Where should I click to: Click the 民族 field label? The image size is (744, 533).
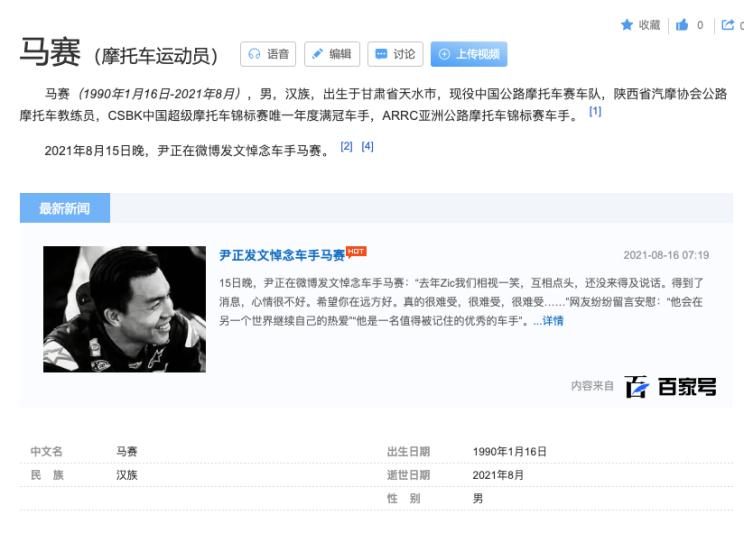(46, 475)
